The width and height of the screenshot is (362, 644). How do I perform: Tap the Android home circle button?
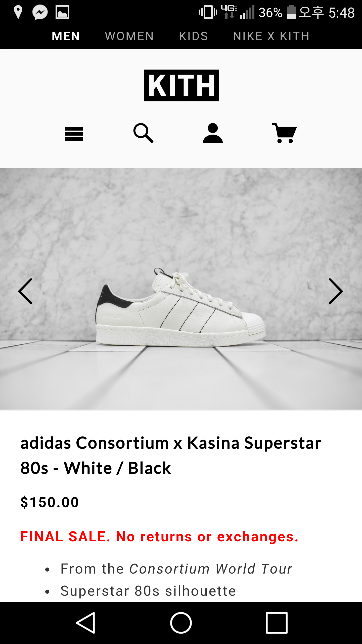(x=181, y=623)
